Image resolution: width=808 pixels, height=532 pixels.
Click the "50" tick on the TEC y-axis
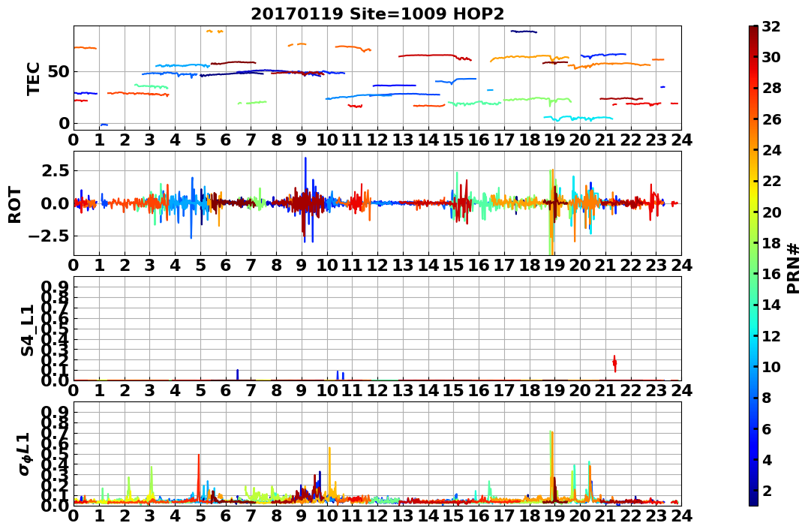pyautogui.click(x=59, y=71)
